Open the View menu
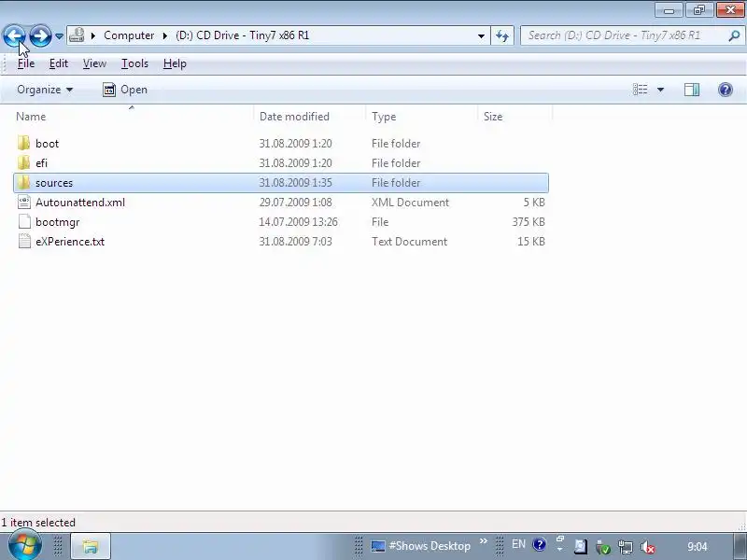 (94, 63)
